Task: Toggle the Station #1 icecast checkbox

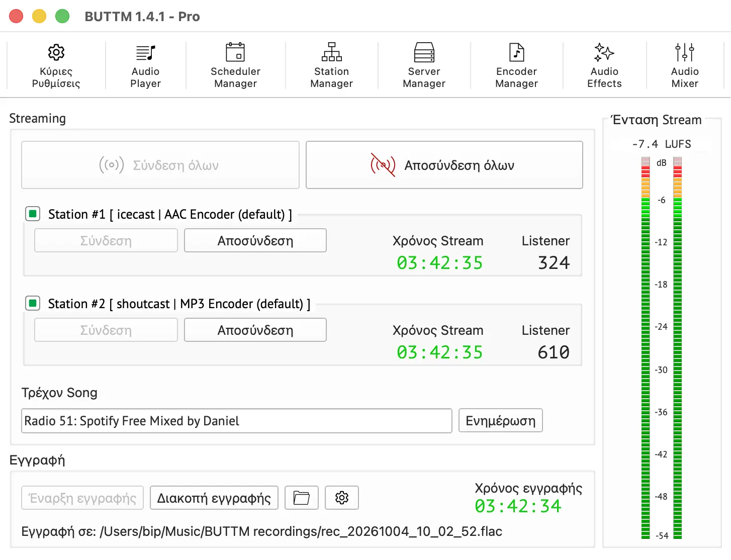Action: (33, 214)
